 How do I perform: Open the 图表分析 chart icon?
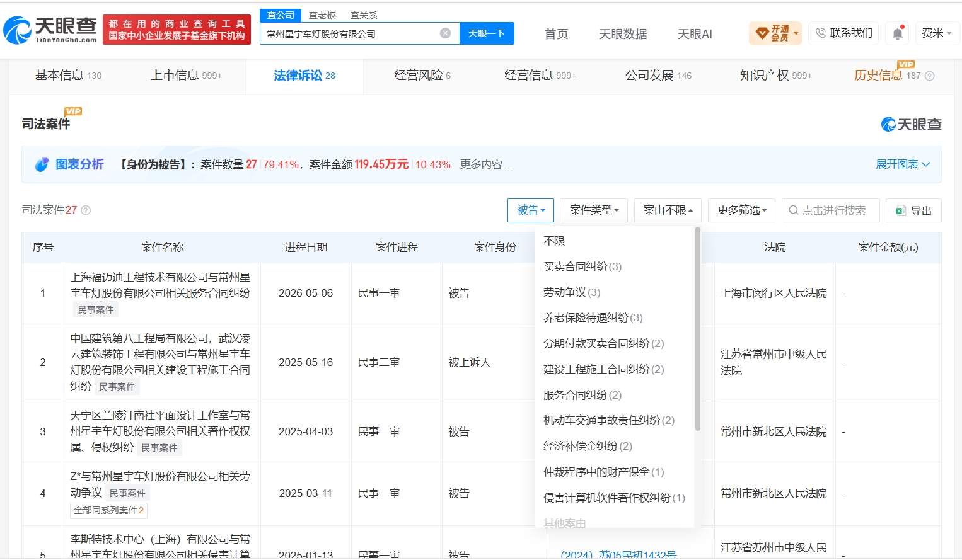[x=42, y=164]
